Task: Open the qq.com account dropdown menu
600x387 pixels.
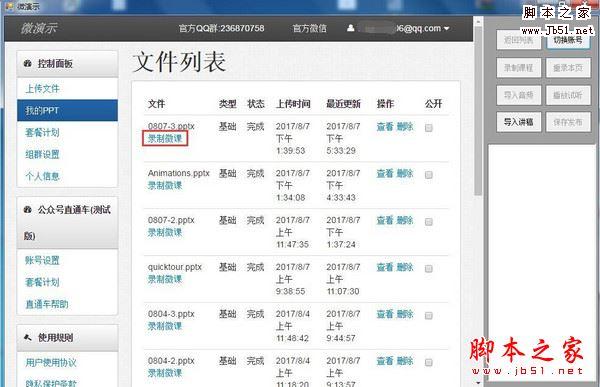Action: pos(404,28)
